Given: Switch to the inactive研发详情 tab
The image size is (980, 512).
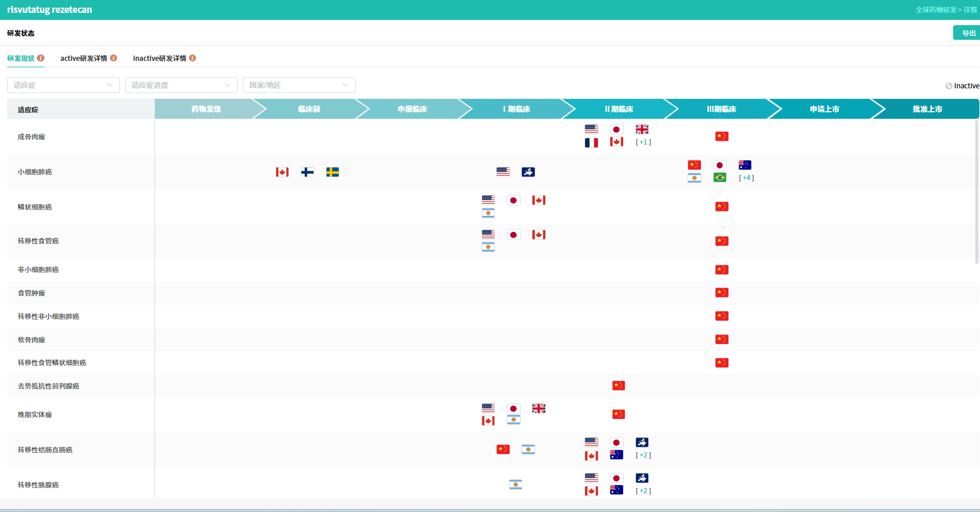Looking at the screenshot, I should 160,58.
